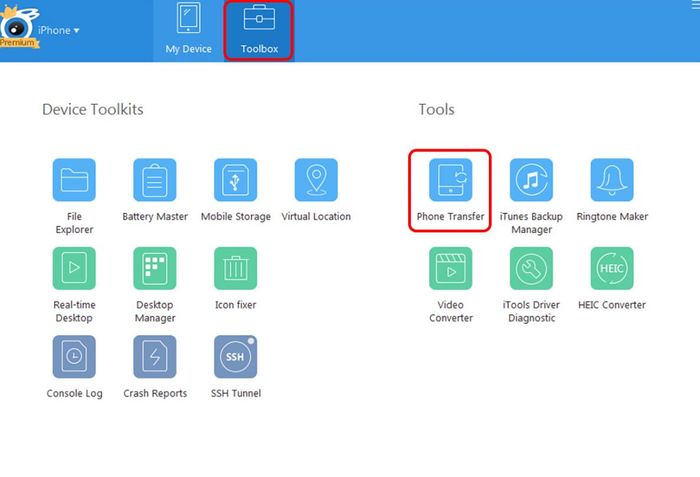
Task: Click the Crash Reports label text
Action: click(x=155, y=393)
